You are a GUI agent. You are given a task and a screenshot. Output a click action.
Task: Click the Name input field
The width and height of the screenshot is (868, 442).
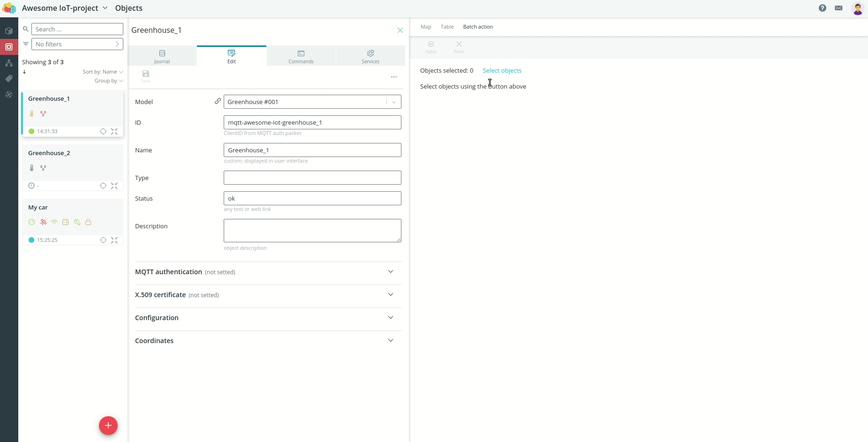[312, 150]
